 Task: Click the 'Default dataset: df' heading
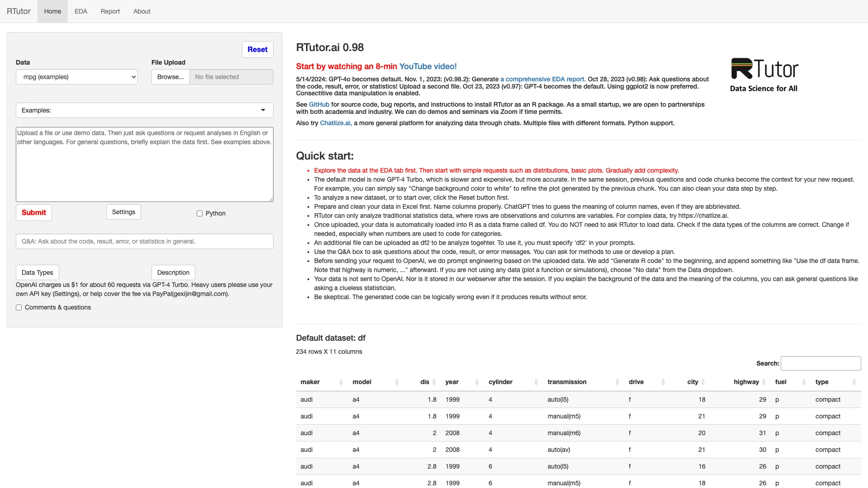coord(330,338)
